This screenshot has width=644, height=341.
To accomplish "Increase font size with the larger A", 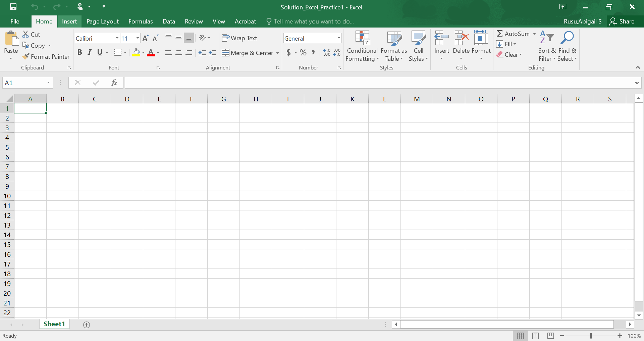I will 145,38.
